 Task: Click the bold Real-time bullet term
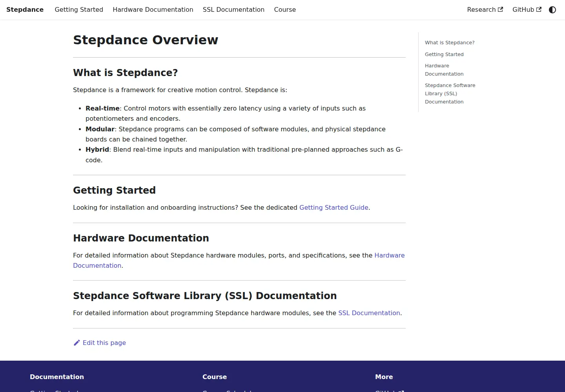click(102, 108)
